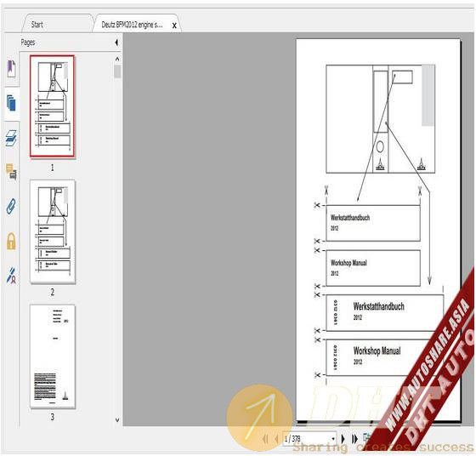
Task: Go to the first page
Action: tap(265, 439)
